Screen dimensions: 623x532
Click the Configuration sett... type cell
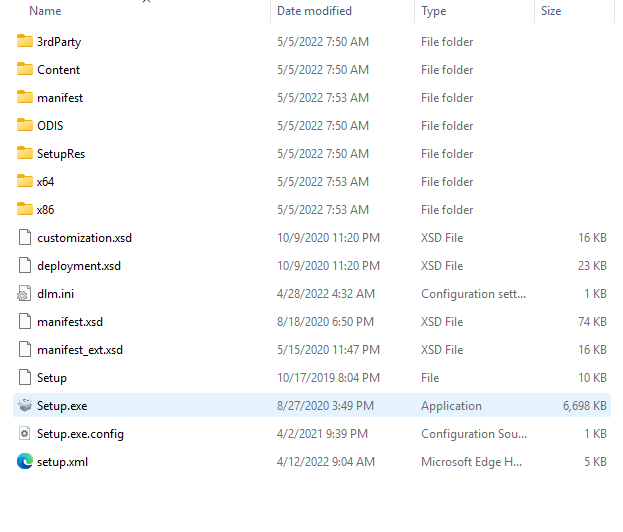point(473,294)
